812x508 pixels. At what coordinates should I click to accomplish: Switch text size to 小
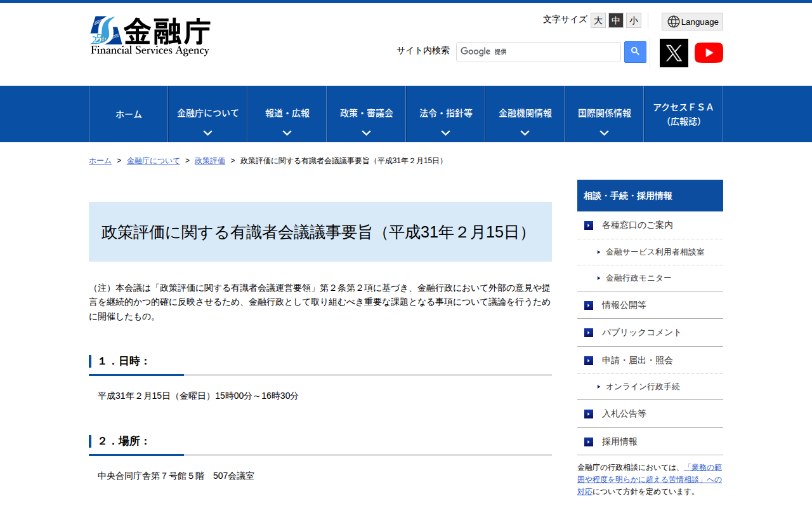tap(633, 20)
